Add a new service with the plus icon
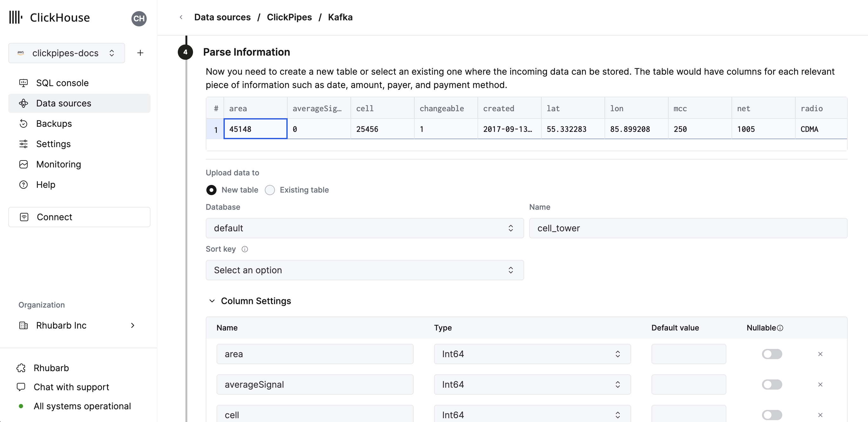868x422 pixels. point(140,53)
